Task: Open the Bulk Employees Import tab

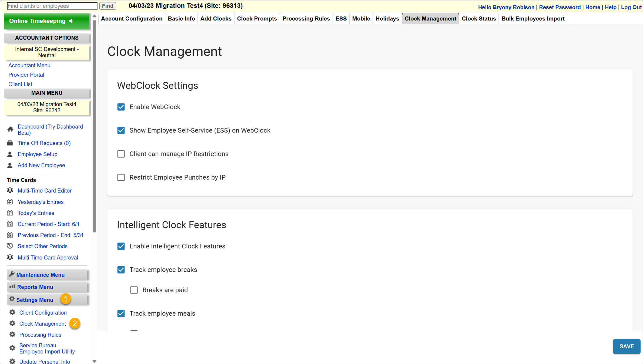Action: click(533, 19)
